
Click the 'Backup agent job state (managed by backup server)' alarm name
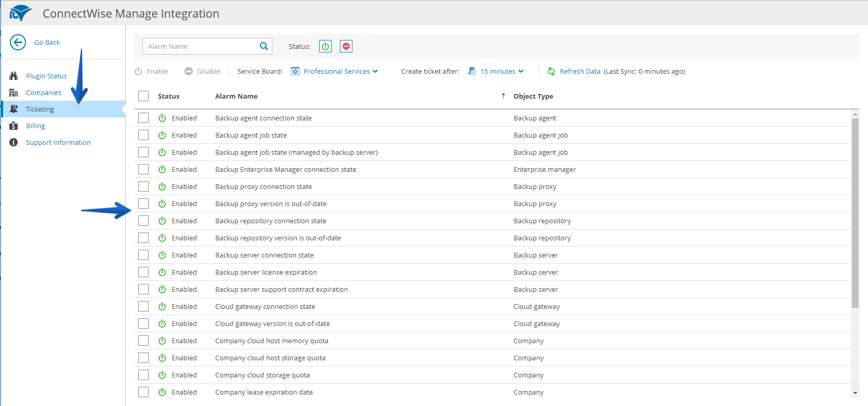tap(296, 152)
